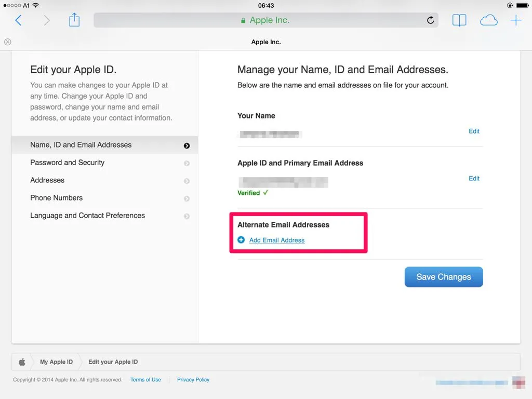This screenshot has width=532, height=399.
Task: Edit Your Name entry
Action: pyautogui.click(x=474, y=131)
